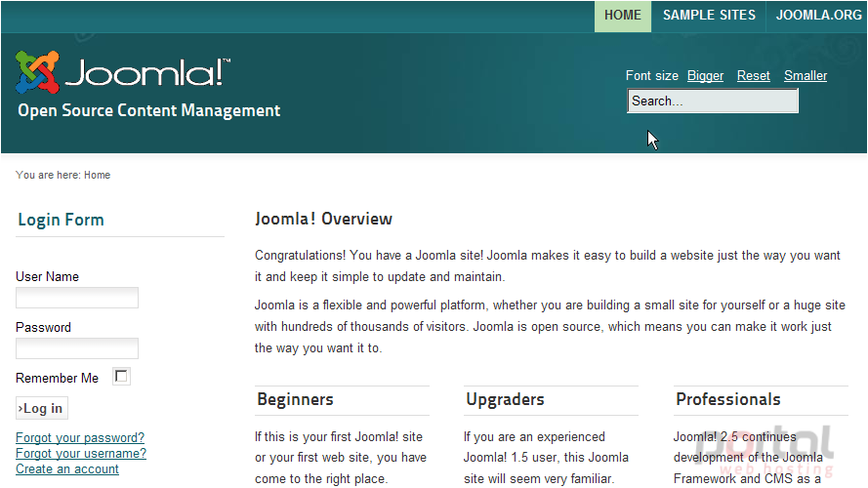
Task: Click the User Name label
Action: click(x=47, y=276)
